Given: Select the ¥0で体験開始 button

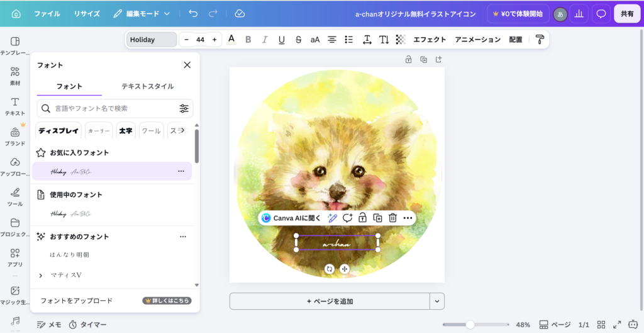Looking at the screenshot, I should tap(518, 14).
